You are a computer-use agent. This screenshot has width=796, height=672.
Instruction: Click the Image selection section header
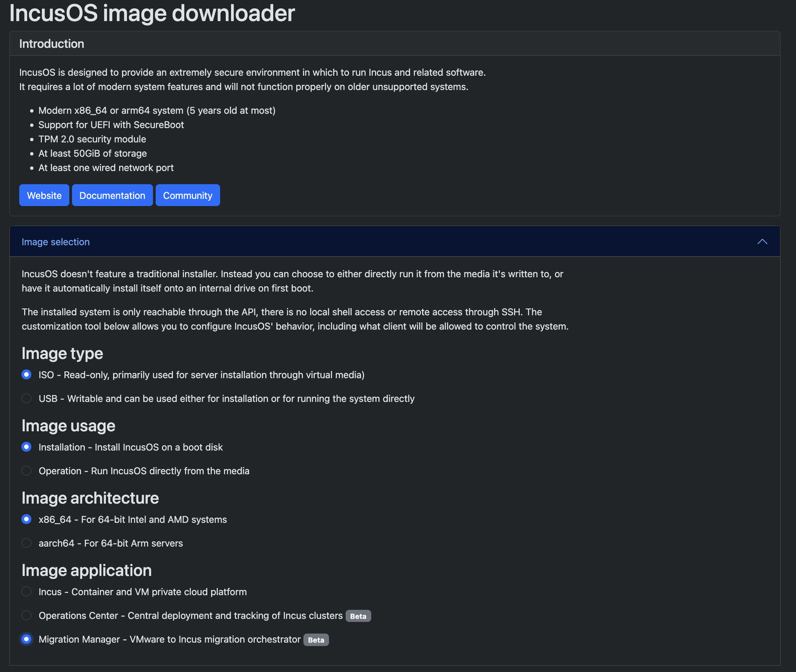pos(56,241)
